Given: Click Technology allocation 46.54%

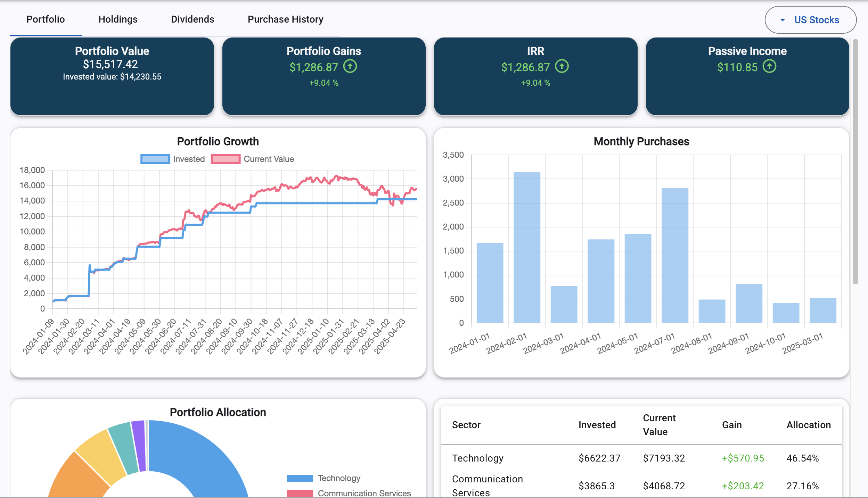Looking at the screenshot, I should 803,458.
